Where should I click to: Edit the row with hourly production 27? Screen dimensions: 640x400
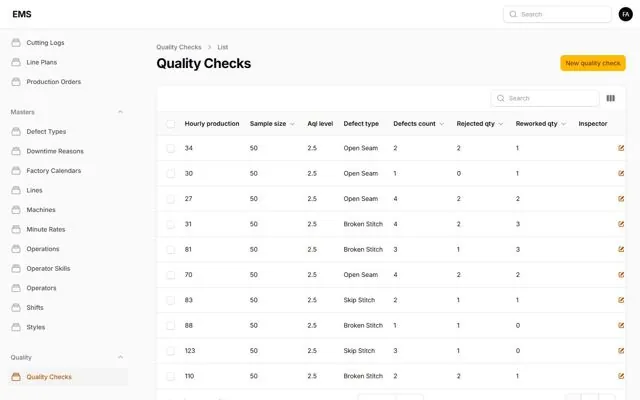(x=621, y=199)
